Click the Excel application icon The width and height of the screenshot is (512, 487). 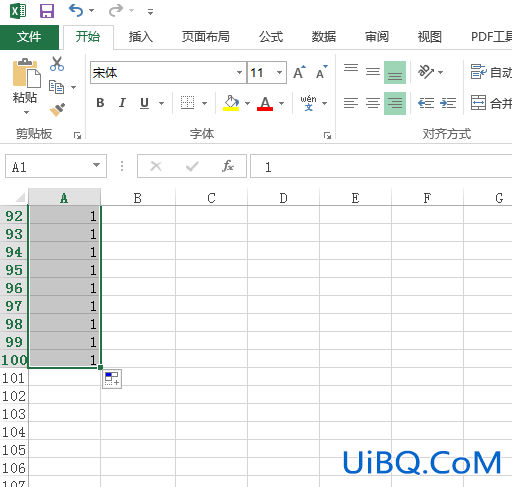18,11
